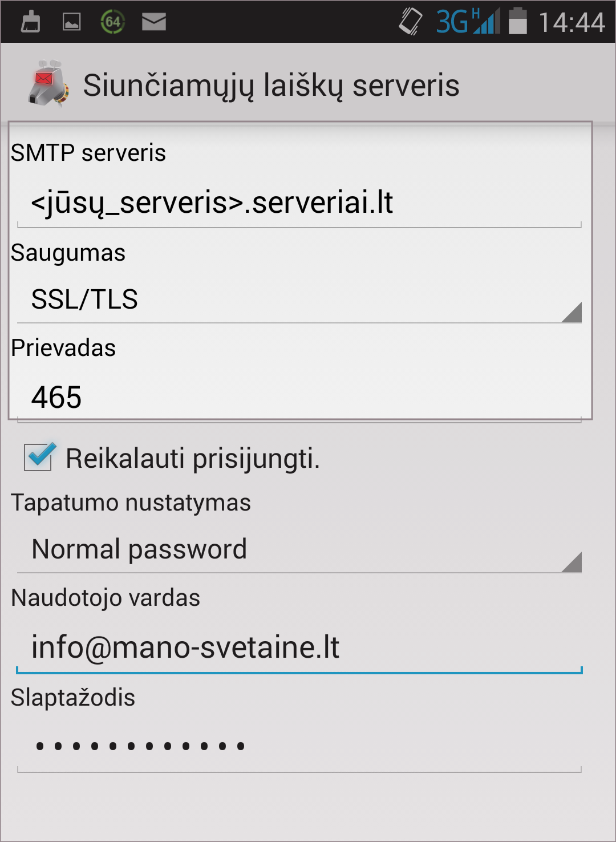Click the Prievadas port field showing 465

coord(299,398)
